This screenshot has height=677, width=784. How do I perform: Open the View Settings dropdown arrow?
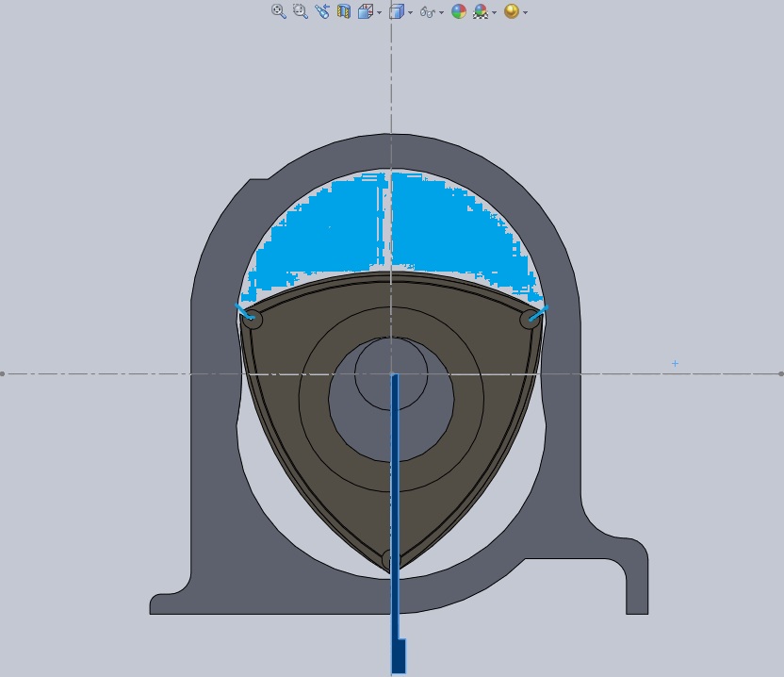click(525, 12)
